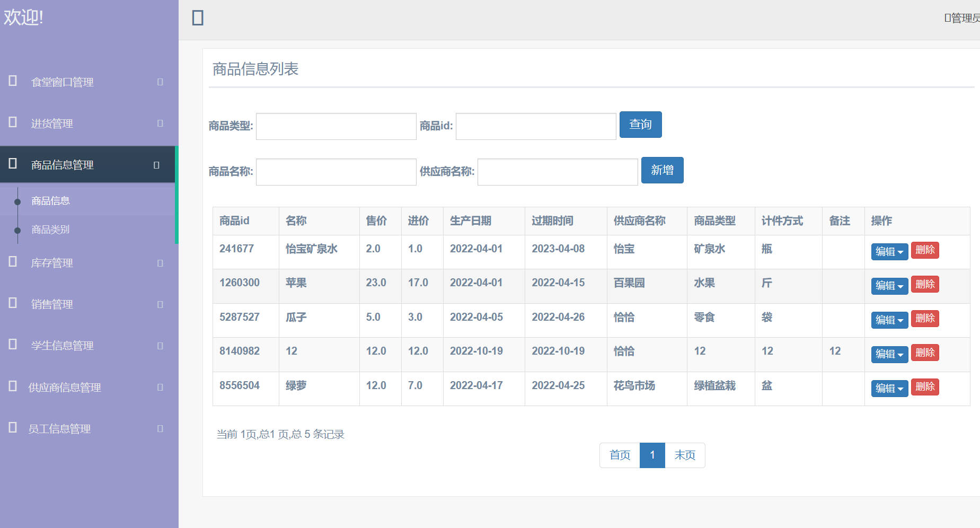Click the canteen window management sidebar icon

12,81
